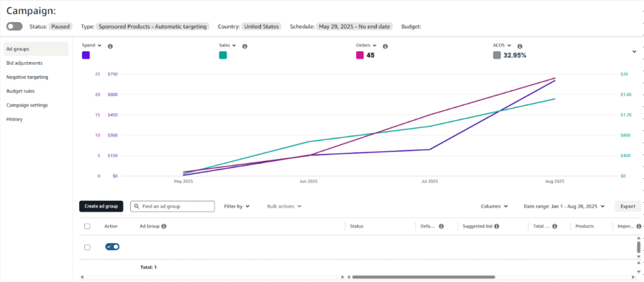Click the info icon next to Spend
This screenshot has height=282, width=644.
[110, 46]
